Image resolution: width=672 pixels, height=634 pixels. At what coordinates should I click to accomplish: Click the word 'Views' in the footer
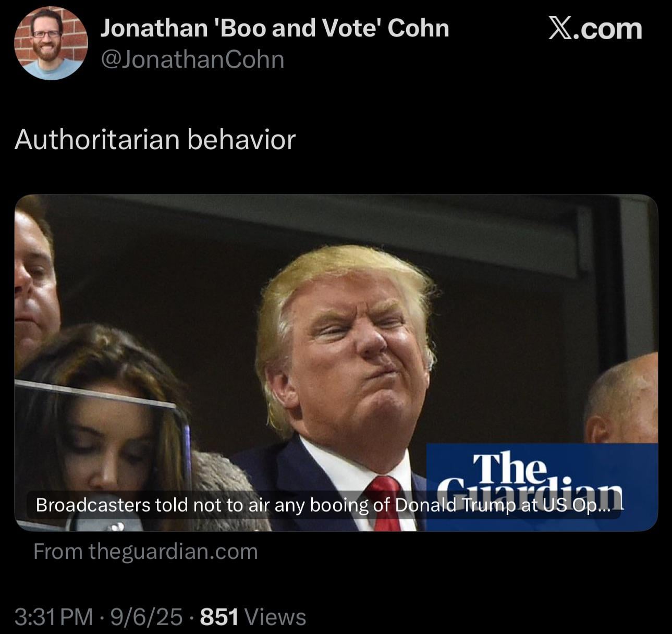coord(275,617)
